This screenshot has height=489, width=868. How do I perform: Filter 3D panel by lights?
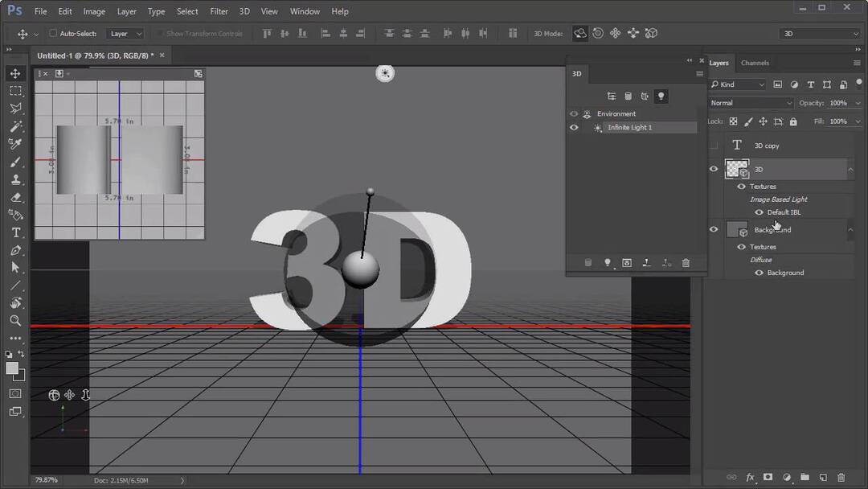tap(661, 96)
